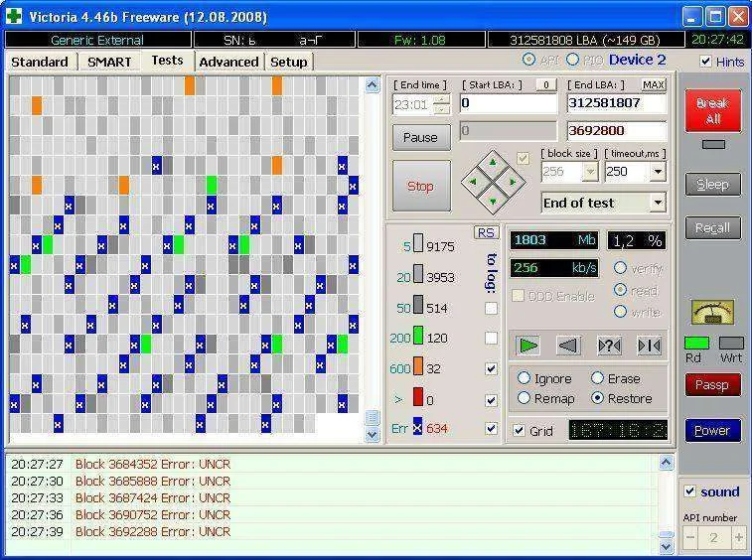Select the API mode radio button
This screenshot has width=752, height=560.
(x=528, y=60)
